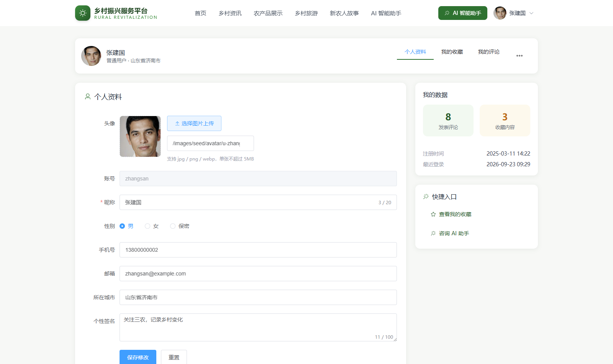
Task: Switch to the 我的评论 tab
Action: pos(489,52)
